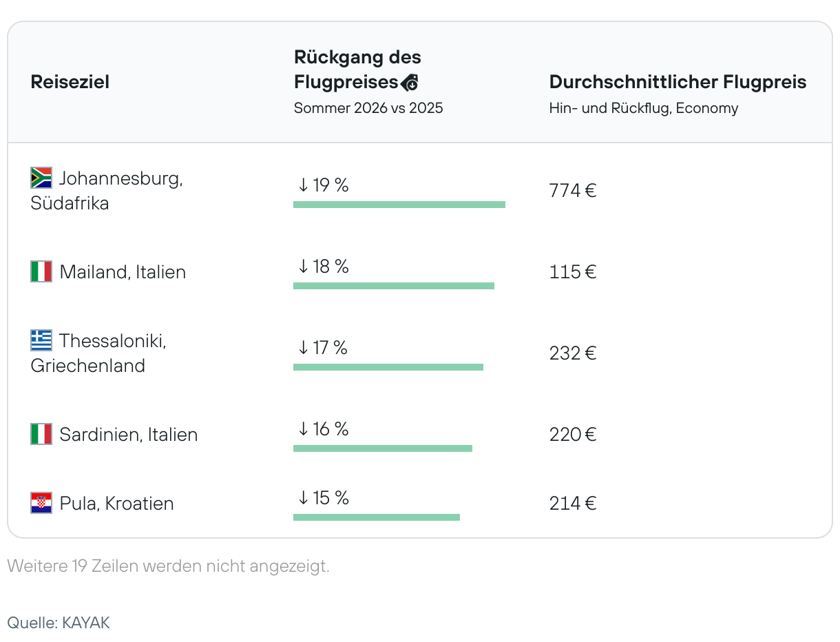
Task: Click the Reiseziel column header
Action: pos(70,82)
